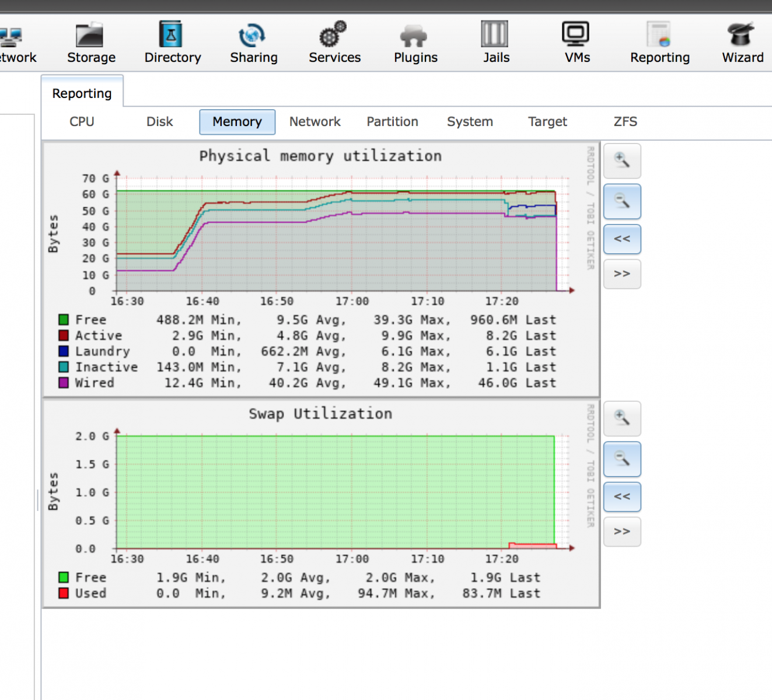772x700 pixels.
Task: Zoom out on Swap Utilization graph
Action: [622, 460]
